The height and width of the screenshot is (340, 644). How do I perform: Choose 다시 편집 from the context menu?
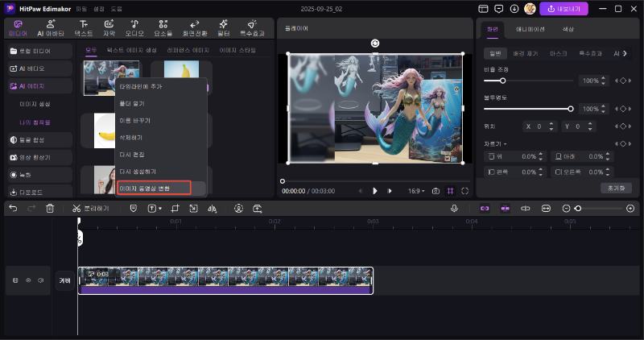[161, 155]
